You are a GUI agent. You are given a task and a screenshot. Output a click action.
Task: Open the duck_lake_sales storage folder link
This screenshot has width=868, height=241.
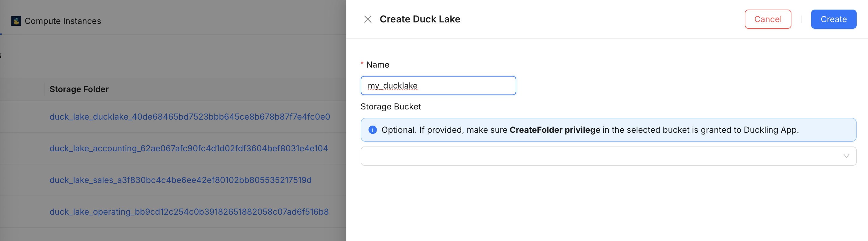click(x=180, y=180)
